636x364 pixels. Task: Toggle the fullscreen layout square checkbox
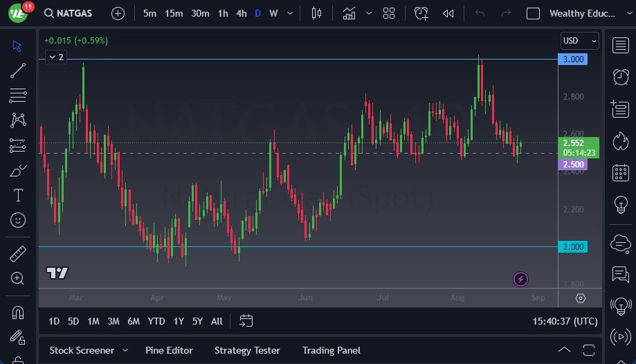tap(533, 13)
